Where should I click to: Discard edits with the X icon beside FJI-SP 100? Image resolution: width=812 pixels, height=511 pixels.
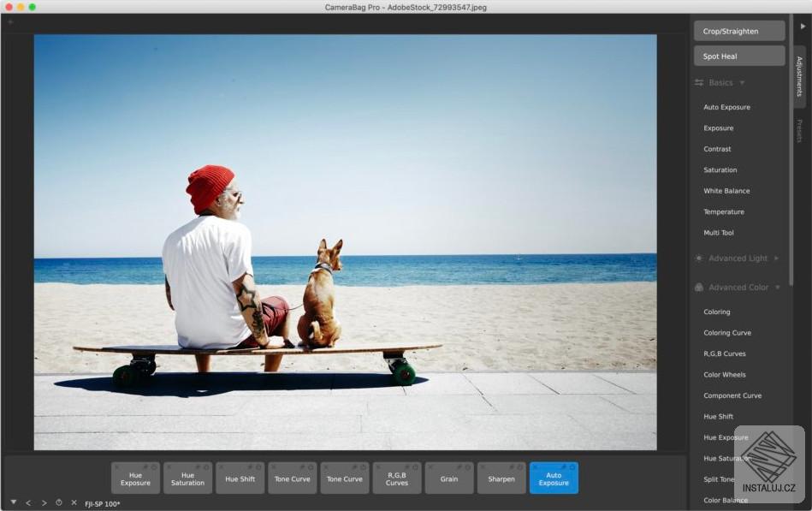(73, 502)
